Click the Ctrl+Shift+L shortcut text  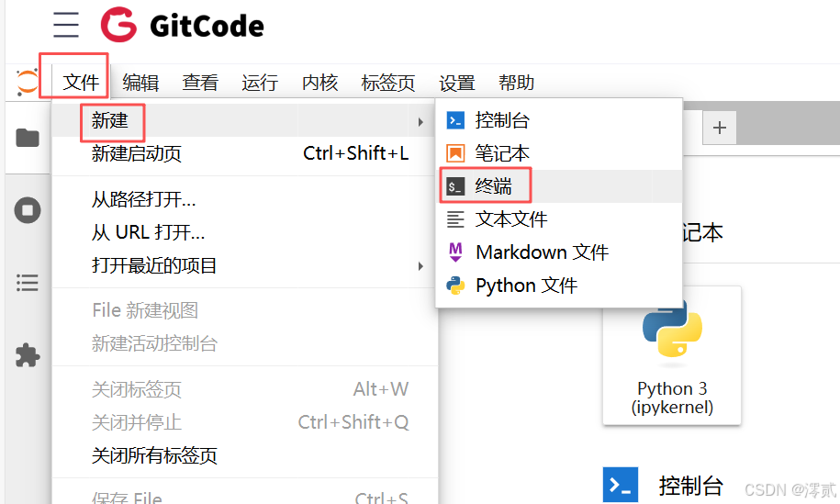(355, 153)
